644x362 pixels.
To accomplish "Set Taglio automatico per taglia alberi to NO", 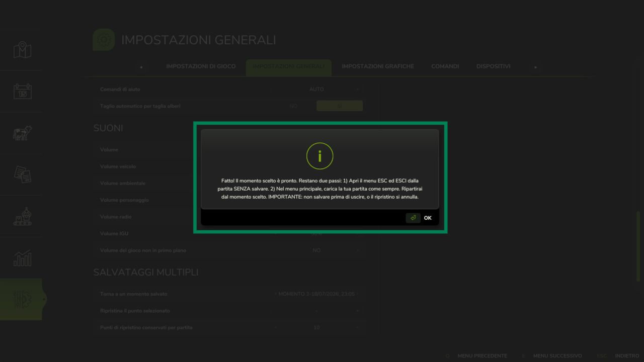I will (293, 106).
